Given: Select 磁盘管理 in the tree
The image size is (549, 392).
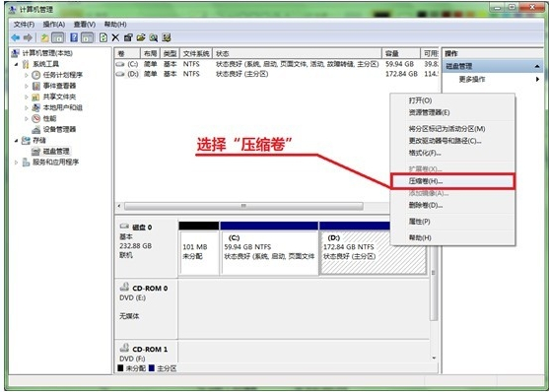Looking at the screenshot, I should coord(56,152).
